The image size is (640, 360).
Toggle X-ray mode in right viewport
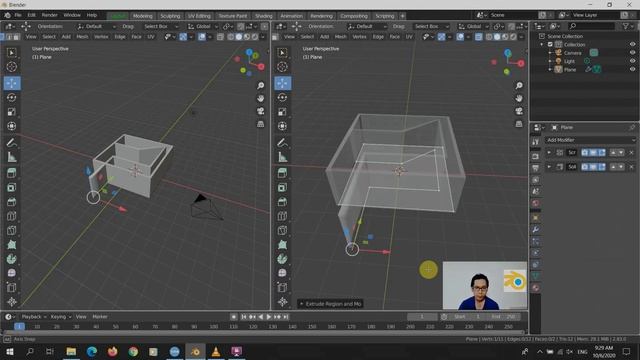click(x=478, y=37)
